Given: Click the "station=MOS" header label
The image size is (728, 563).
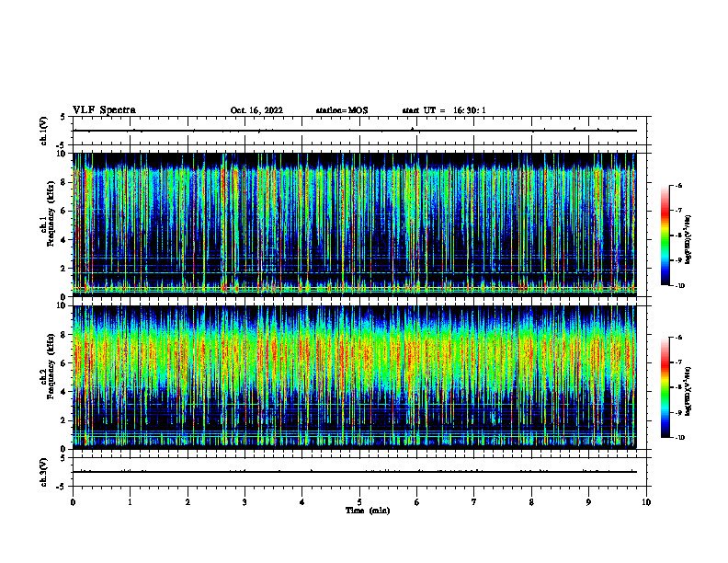Looking at the screenshot, I should (342, 110).
